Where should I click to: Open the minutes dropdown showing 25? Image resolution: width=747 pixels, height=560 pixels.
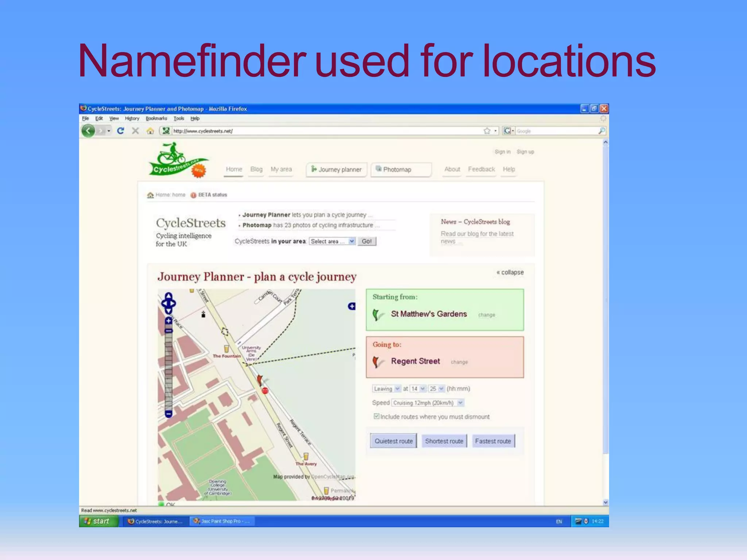coord(437,389)
